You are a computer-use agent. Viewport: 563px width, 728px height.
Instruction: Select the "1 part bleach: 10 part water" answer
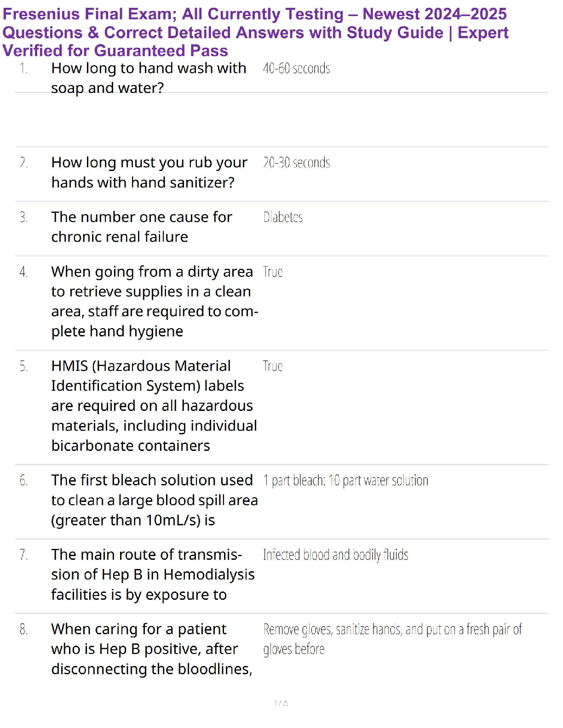coord(345,481)
